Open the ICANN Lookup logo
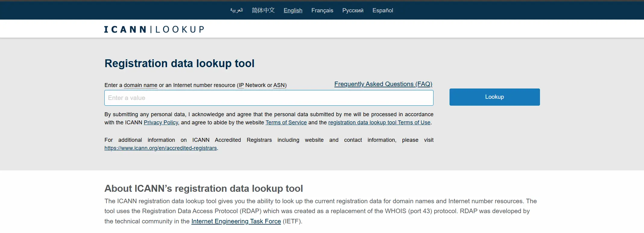 154,29
